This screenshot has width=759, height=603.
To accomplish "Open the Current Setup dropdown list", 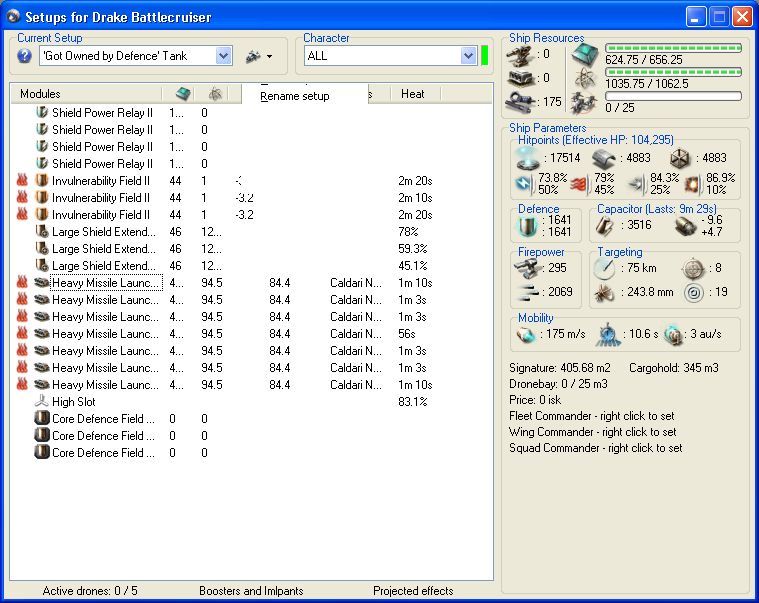I will [x=224, y=57].
